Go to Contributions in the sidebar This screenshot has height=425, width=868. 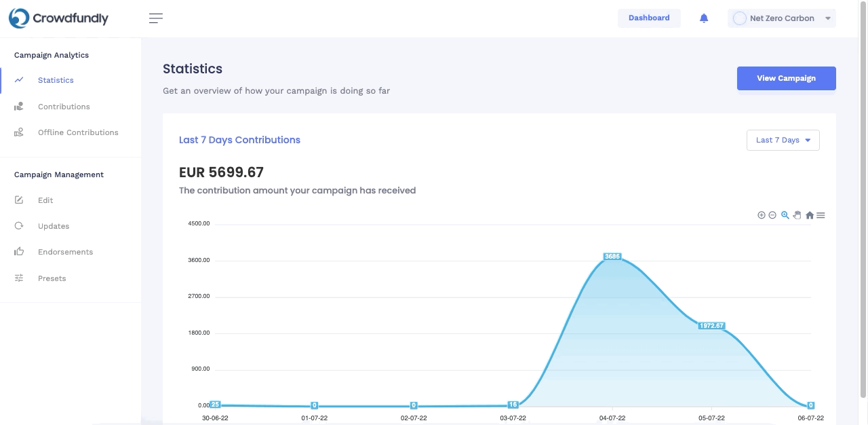click(64, 107)
